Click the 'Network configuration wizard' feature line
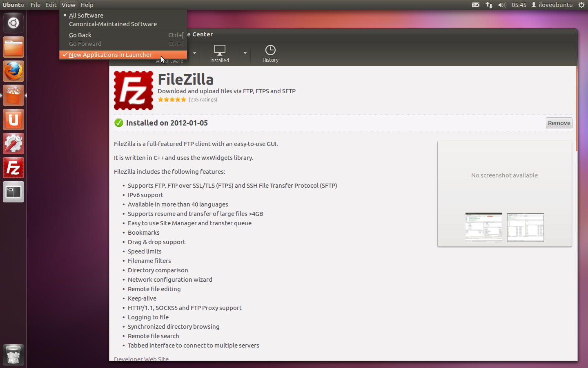Viewport: 588px width, 368px height. [170, 280]
